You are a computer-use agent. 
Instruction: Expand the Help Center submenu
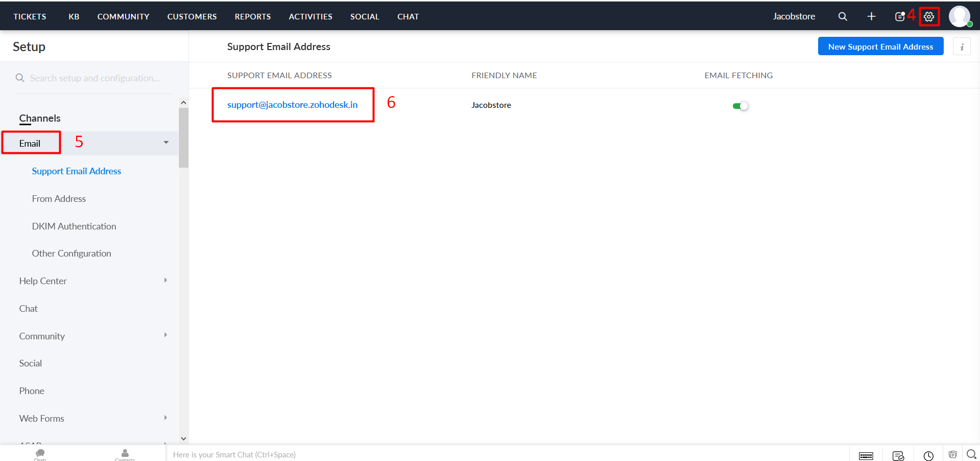[x=165, y=281]
